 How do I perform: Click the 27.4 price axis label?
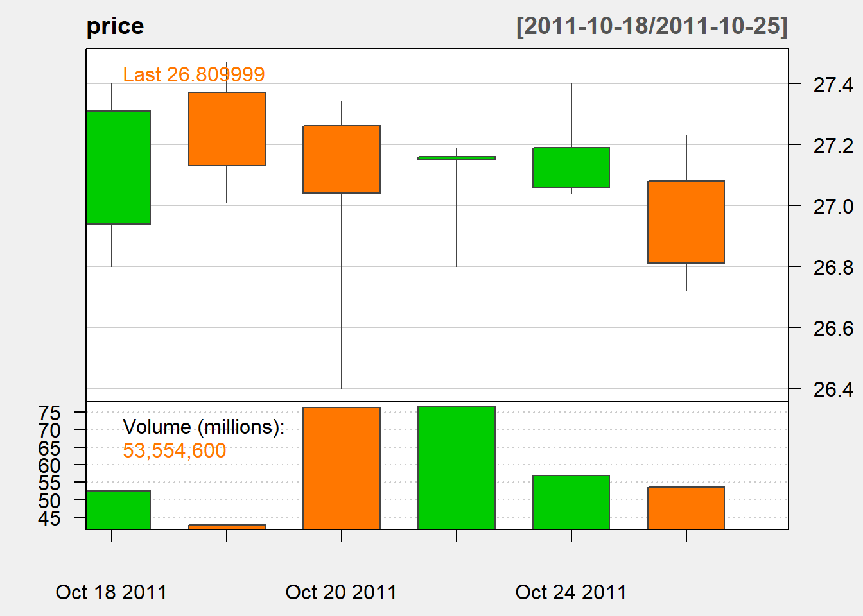(x=833, y=85)
